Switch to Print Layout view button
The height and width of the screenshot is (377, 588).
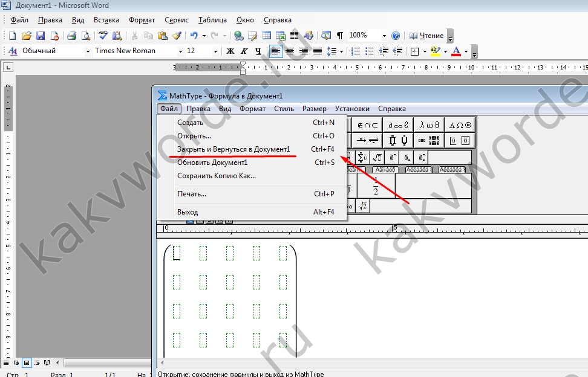tap(27, 362)
